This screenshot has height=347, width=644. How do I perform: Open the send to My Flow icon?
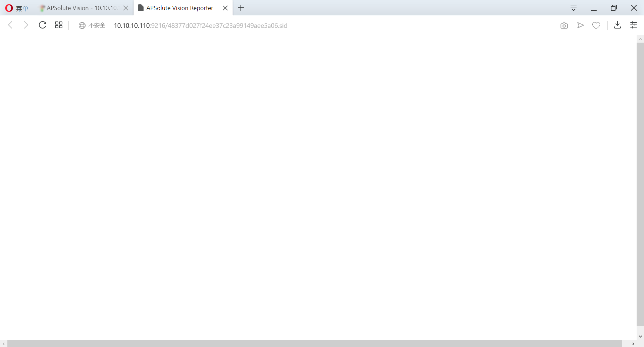580,26
